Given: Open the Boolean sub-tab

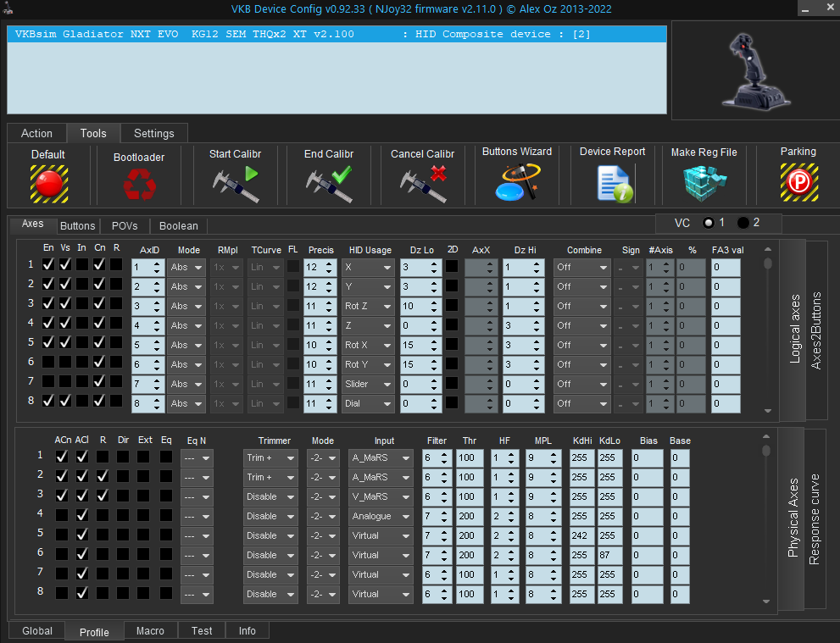Looking at the screenshot, I should pyautogui.click(x=178, y=226).
